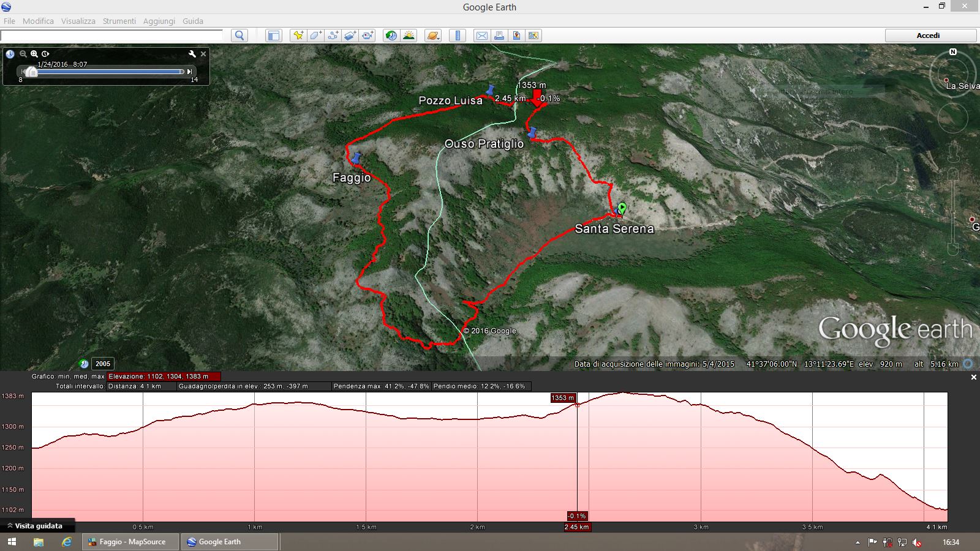Open File Explorer from the taskbar
Viewport: 980px width, 551px height.
tap(39, 542)
